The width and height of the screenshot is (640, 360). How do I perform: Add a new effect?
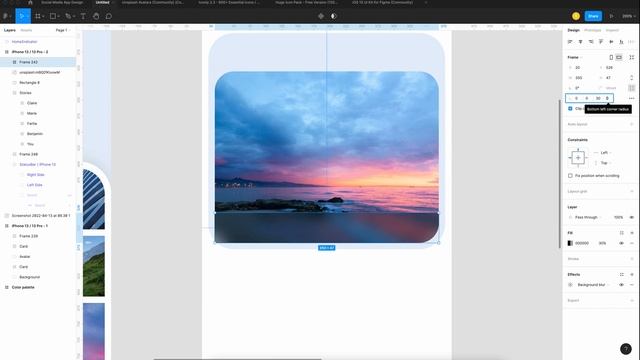(x=632, y=274)
